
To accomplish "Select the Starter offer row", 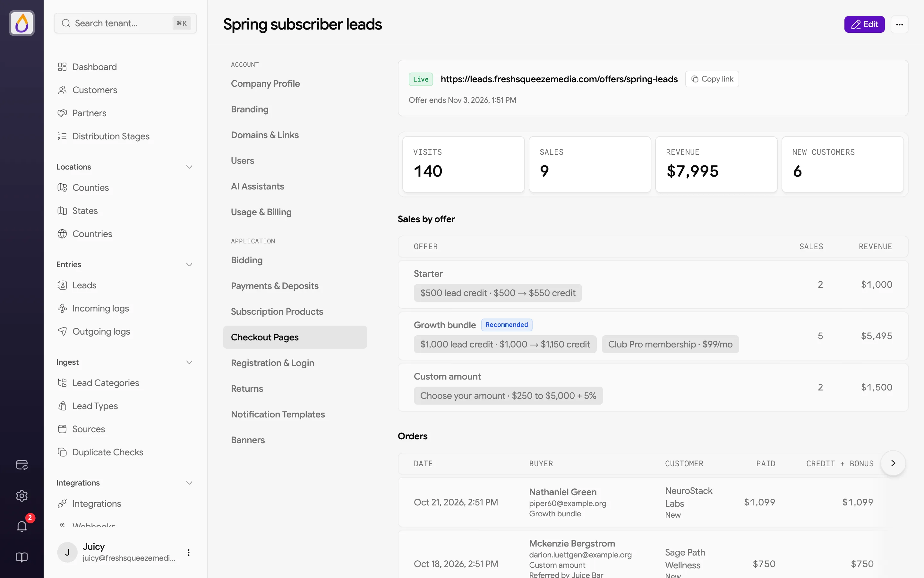I will 653,285.
